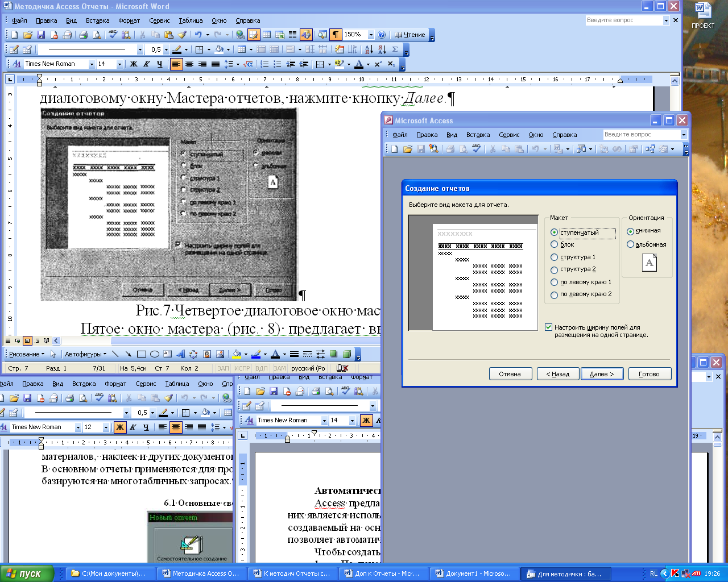
Task: Insert WordArt from Drawing toolbar
Action: pyautogui.click(x=180, y=354)
